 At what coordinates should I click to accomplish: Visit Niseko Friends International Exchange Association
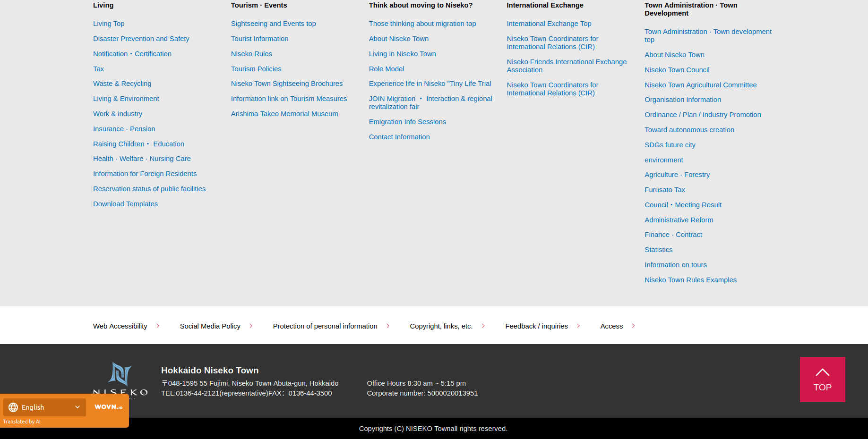coord(566,66)
